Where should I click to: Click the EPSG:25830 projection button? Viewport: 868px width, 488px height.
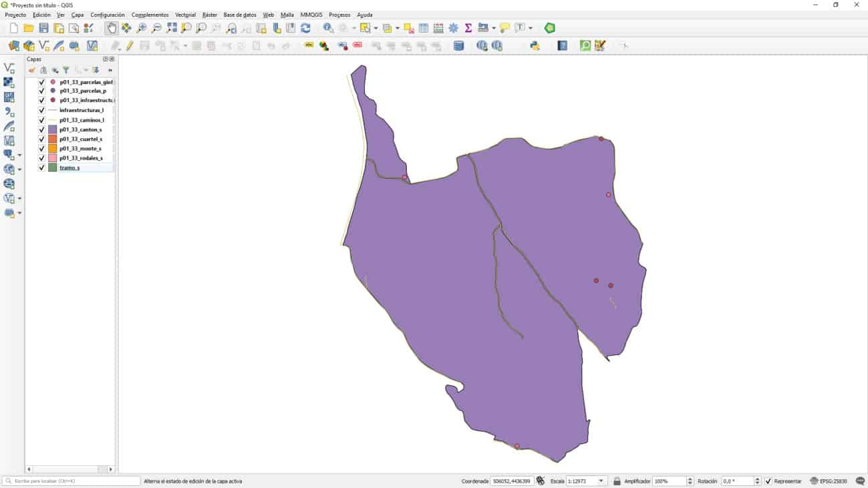coord(829,481)
